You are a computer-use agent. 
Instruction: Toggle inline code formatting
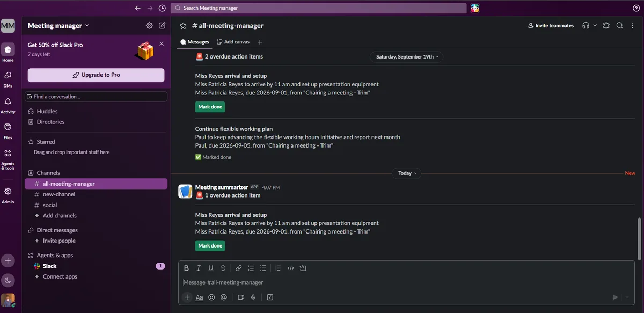[291, 268]
